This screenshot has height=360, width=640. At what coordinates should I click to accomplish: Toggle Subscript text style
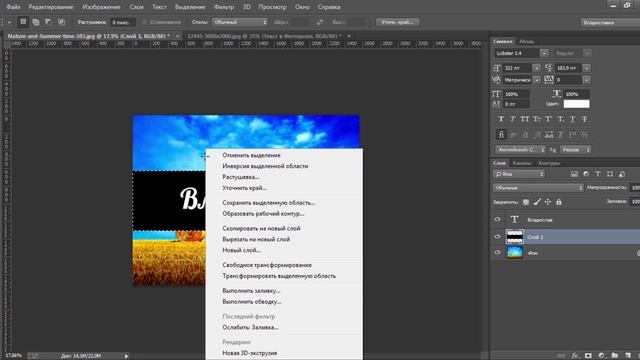(561, 119)
